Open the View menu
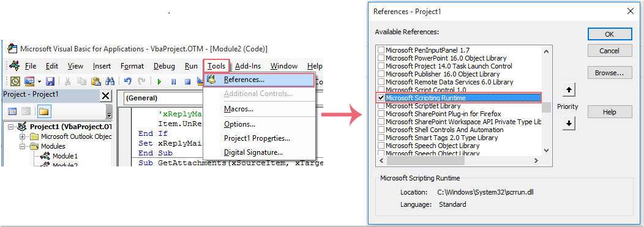 (x=75, y=65)
